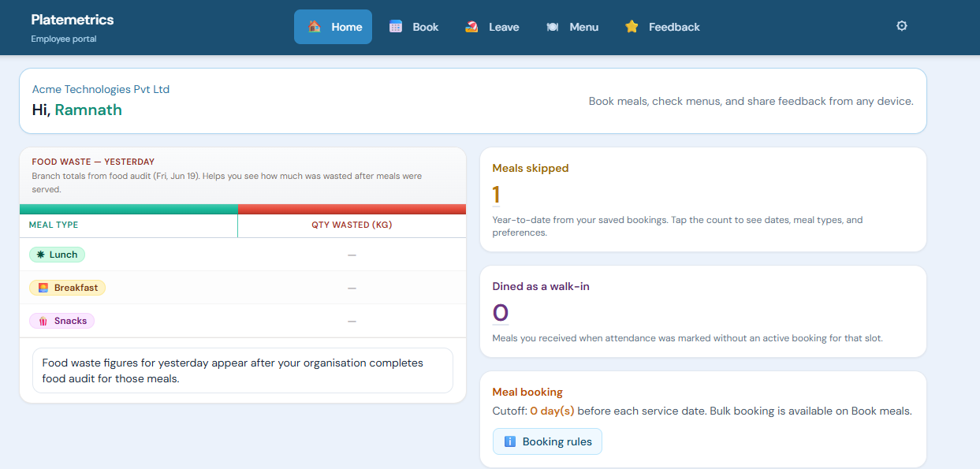
Task: Click the Snacks badge popcorn icon
Action: [x=43, y=321]
